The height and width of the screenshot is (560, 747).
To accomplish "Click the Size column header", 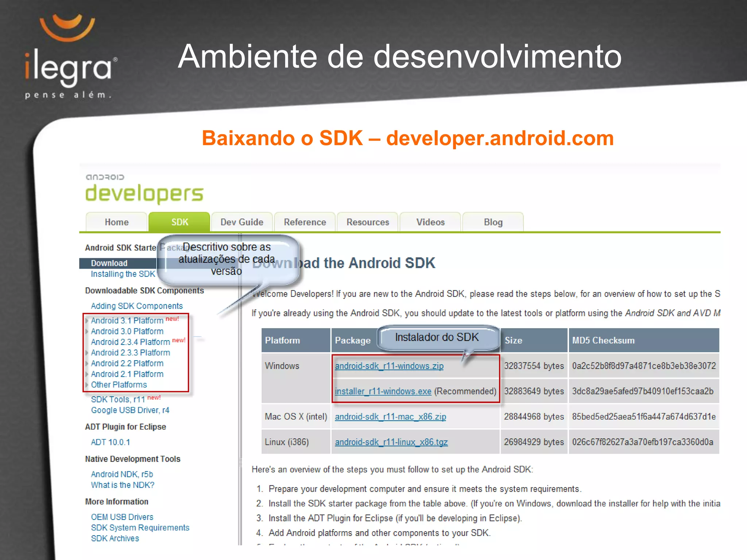I will [x=534, y=340].
